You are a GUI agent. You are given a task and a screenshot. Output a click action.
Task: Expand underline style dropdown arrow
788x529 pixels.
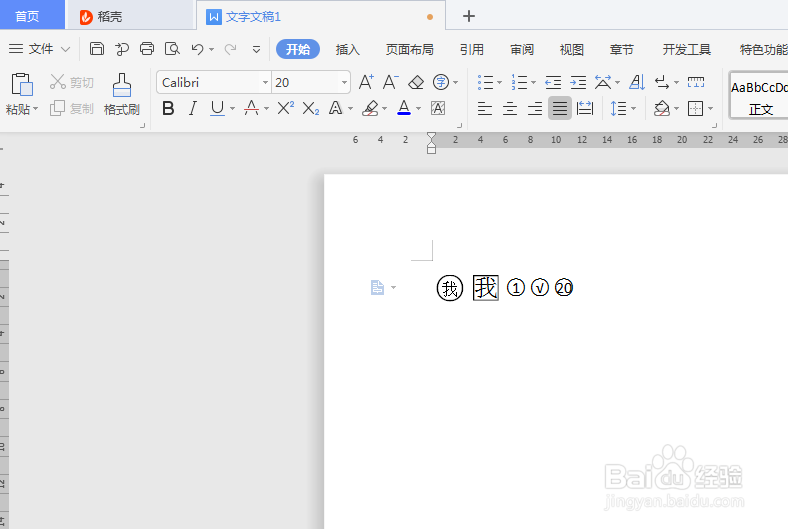[x=232, y=109]
